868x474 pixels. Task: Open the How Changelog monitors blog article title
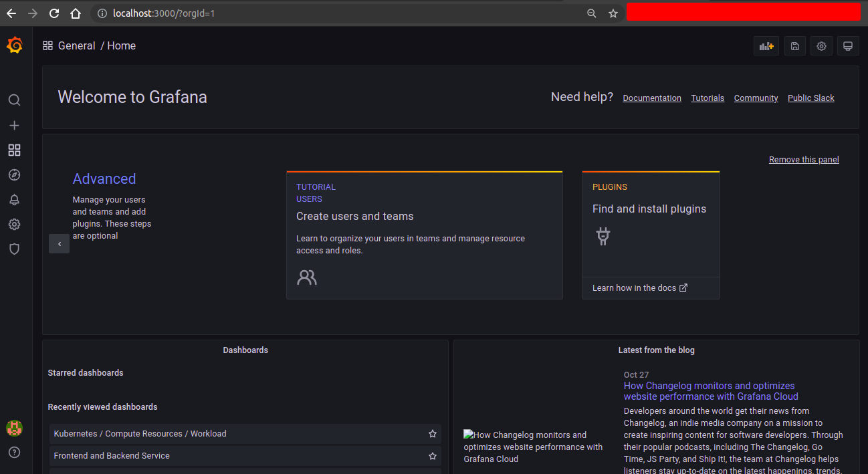click(x=711, y=391)
